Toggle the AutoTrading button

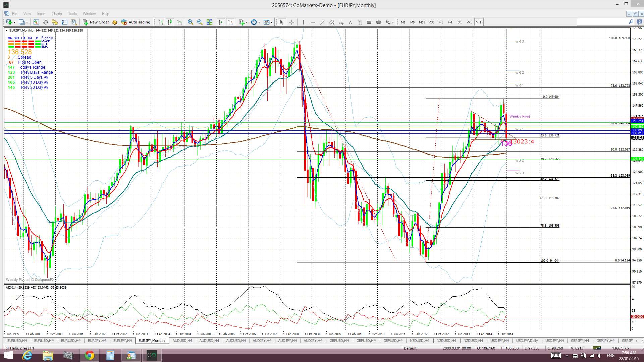click(136, 22)
